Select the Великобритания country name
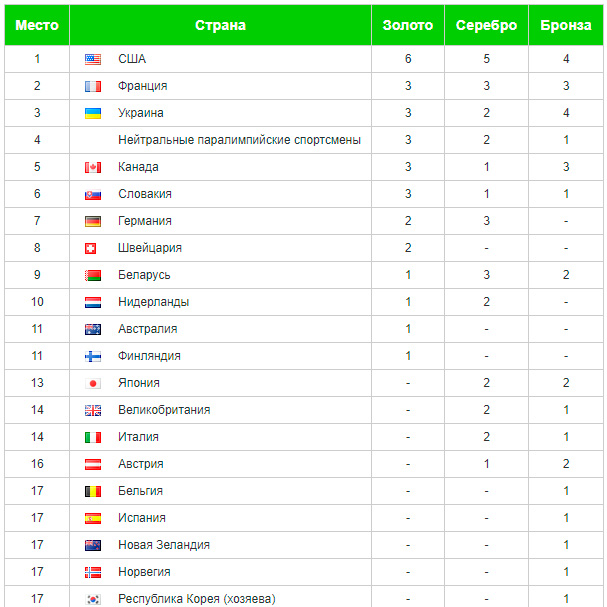Screen dimensions: 607x607 pos(164,410)
